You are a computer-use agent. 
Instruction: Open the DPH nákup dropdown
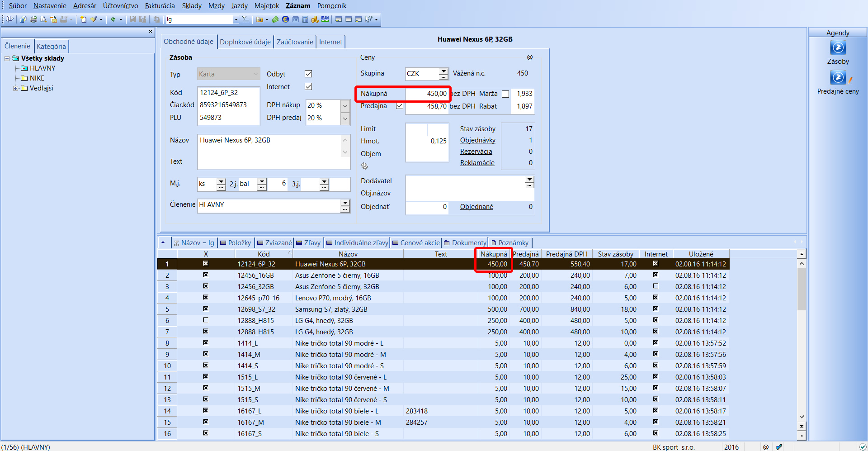point(345,105)
